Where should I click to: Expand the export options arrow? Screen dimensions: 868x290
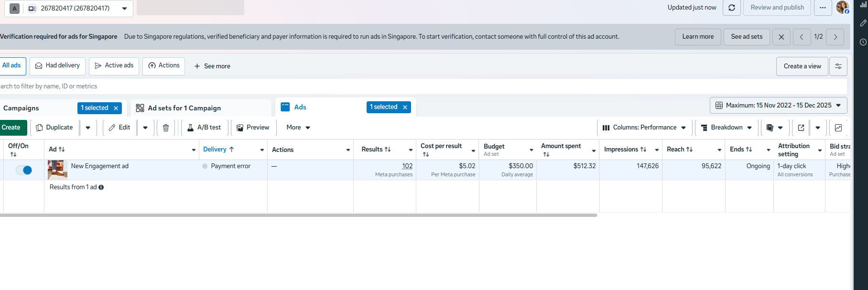pyautogui.click(x=818, y=128)
